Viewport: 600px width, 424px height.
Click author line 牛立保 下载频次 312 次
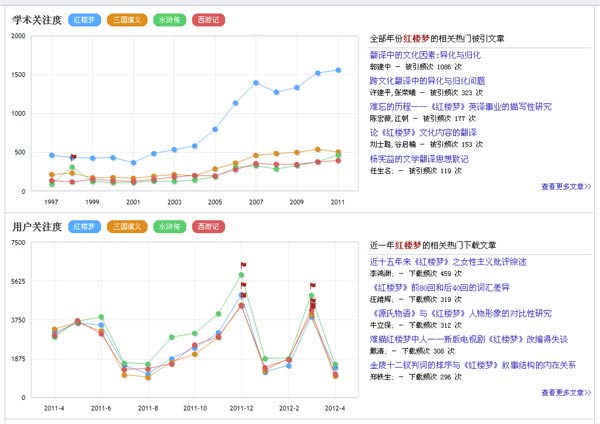click(x=416, y=325)
